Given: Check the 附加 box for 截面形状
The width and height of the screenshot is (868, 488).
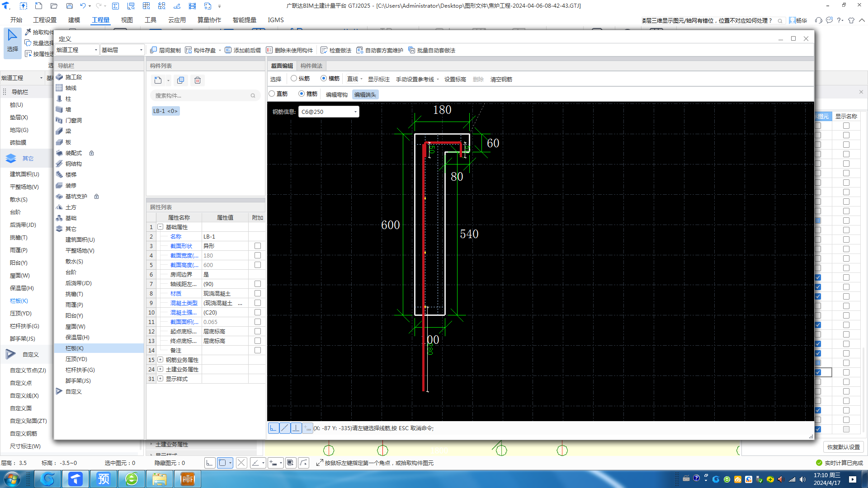Looking at the screenshot, I should click(258, 246).
